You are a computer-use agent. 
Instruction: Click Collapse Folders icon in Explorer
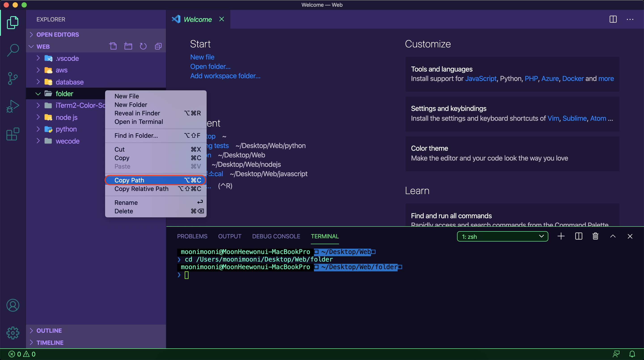coord(158,46)
